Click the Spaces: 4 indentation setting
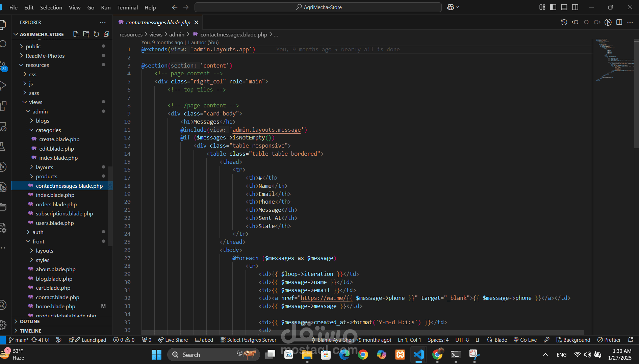This screenshot has height=364, width=639. point(438,340)
